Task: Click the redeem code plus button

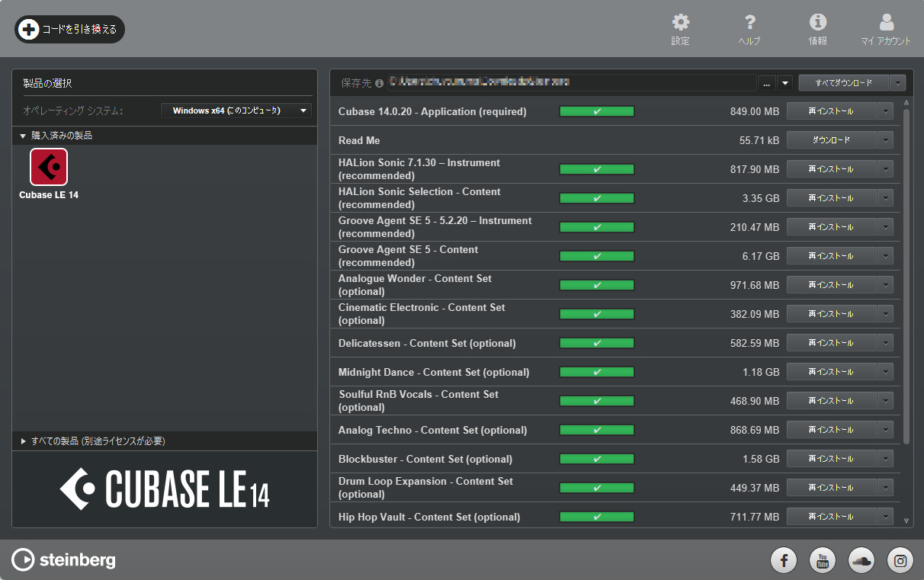Action: pyautogui.click(x=69, y=30)
